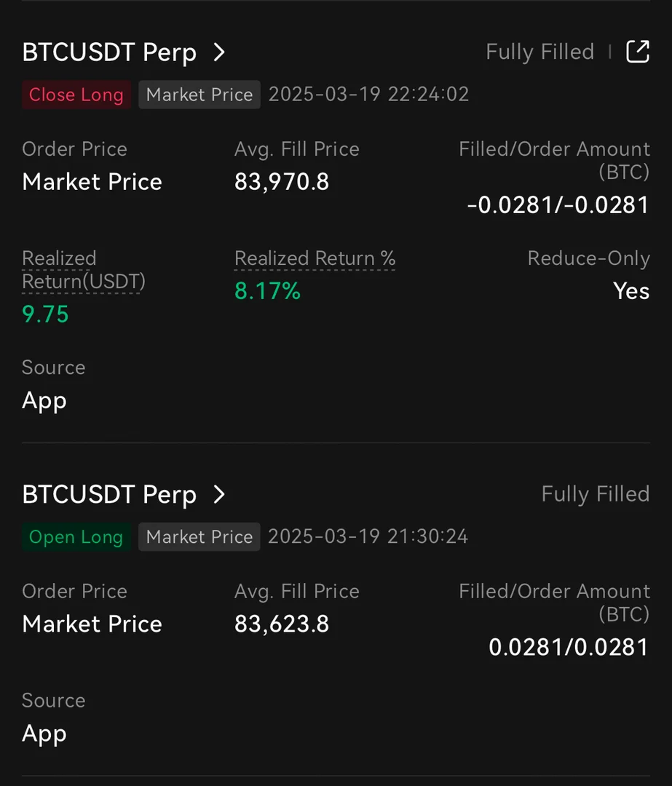This screenshot has height=786, width=672.
Task: Tap timestamp 2025-03-19 22:24:02
Action: [x=368, y=95]
